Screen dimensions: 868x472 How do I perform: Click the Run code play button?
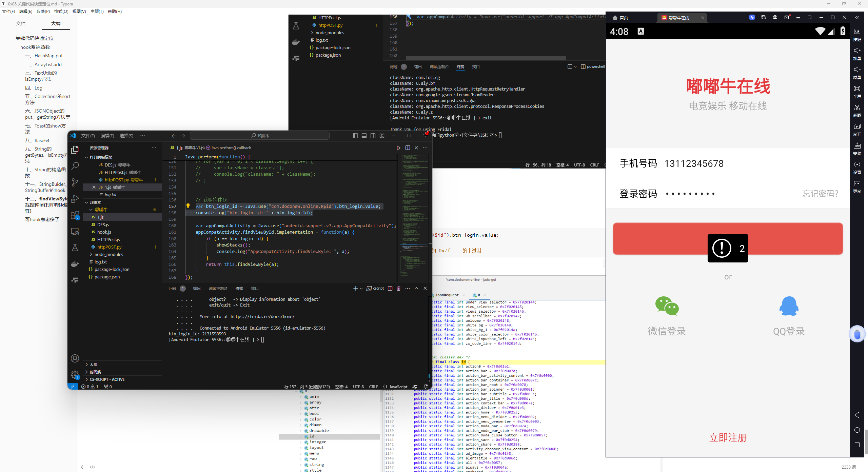point(398,148)
